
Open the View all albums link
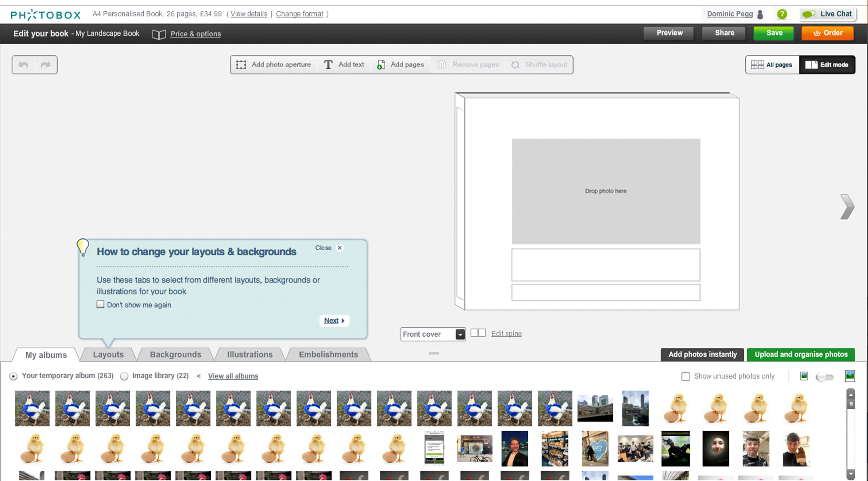point(233,376)
